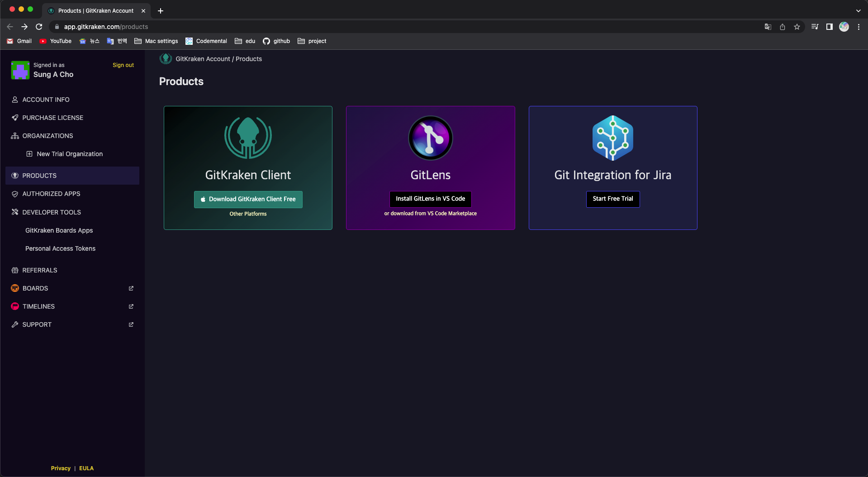This screenshot has width=868, height=477.
Task: Click the user avatar next to Sung A Cho
Action: point(20,70)
